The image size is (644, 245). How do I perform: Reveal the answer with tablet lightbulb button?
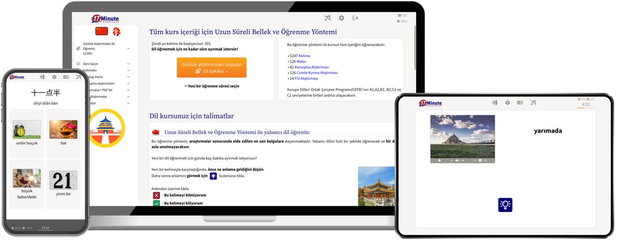(x=505, y=205)
